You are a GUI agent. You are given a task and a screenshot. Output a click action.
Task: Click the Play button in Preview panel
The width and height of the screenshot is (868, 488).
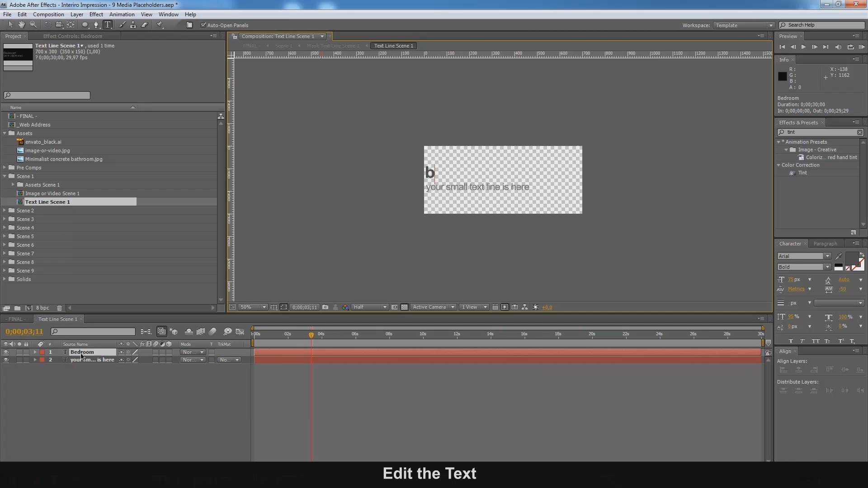pos(803,47)
